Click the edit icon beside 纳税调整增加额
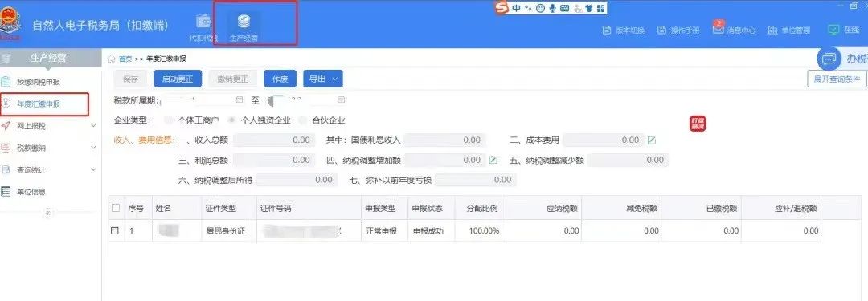The width and height of the screenshot is (868, 301). tap(493, 160)
